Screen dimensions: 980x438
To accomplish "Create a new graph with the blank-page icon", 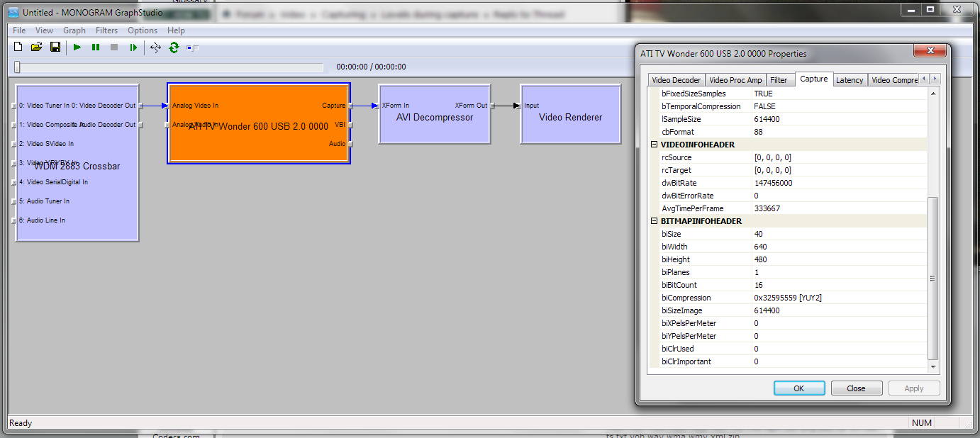I will [x=18, y=47].
